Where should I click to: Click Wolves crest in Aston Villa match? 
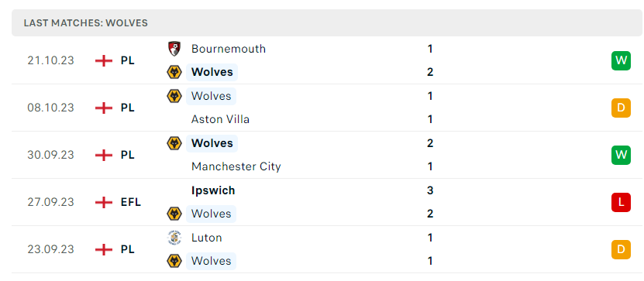pyautogui.click(x=174, y=96)
